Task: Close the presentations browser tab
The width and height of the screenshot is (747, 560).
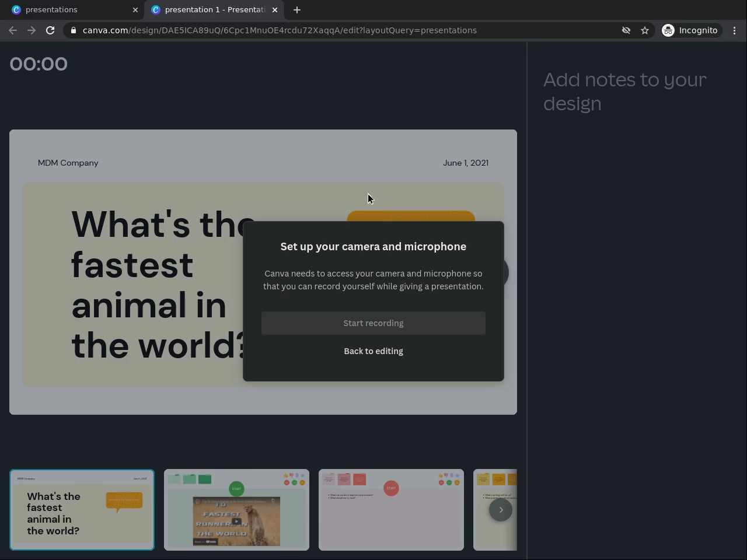Action: tap(135, 10)
